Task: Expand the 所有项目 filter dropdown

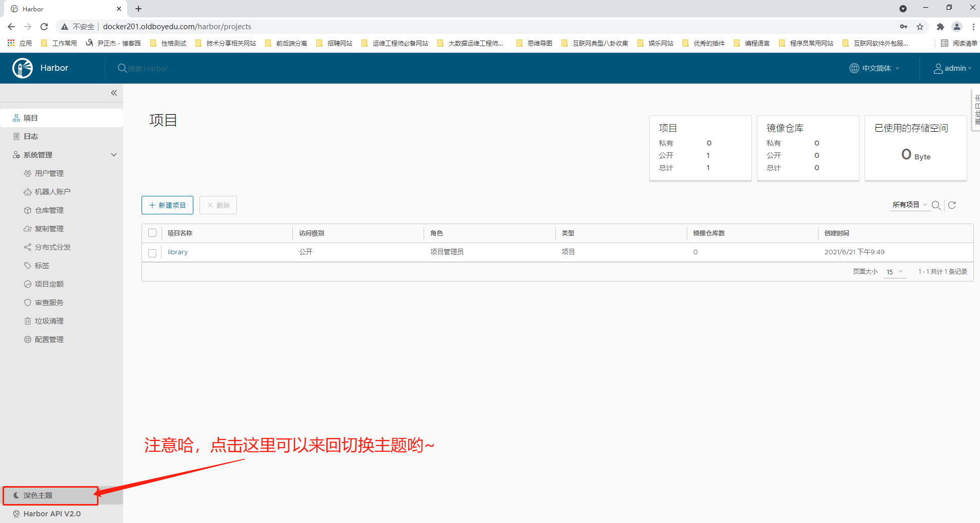Action: [x=910, y=205]
